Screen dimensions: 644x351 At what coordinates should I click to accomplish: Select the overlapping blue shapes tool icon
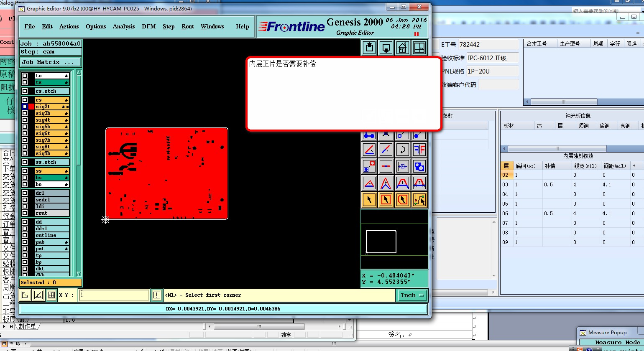[x=419, y=166]
